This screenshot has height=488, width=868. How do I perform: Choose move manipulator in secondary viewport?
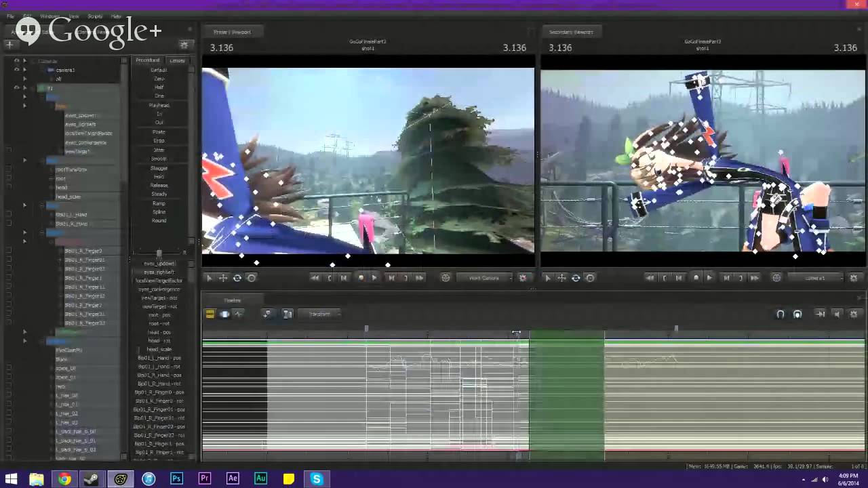click(x=561, y=278)
